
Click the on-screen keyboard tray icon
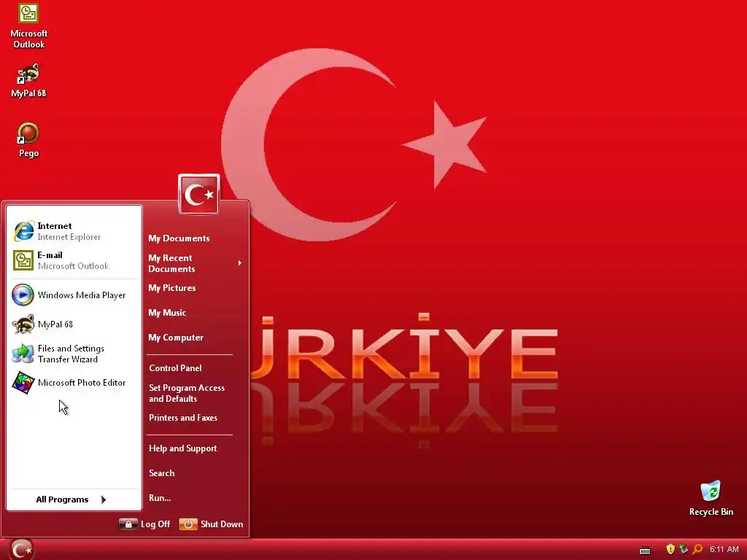645,550
